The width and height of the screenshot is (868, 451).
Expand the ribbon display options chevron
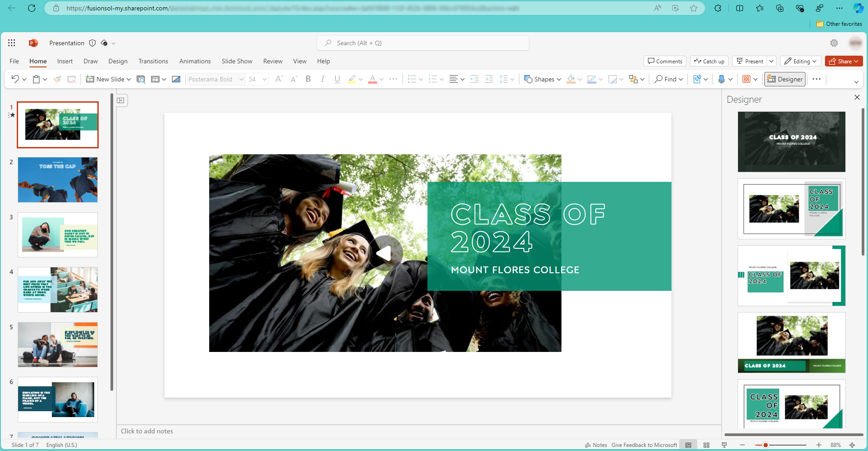(x=856, y=82)
